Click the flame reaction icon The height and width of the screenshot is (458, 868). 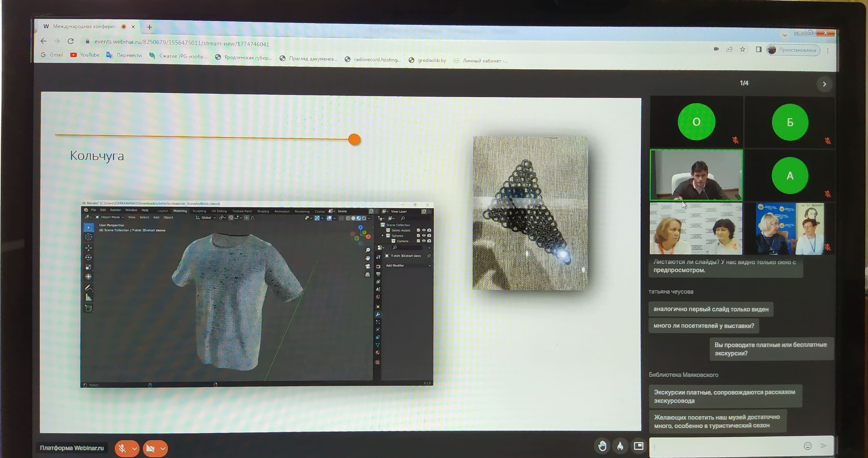pos(620,446)
